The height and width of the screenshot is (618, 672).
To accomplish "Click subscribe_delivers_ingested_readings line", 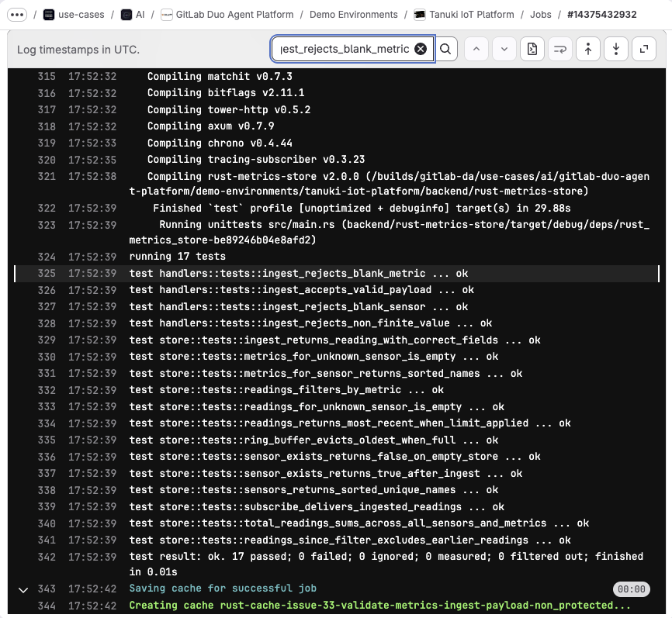I will (x=317, y=506).
